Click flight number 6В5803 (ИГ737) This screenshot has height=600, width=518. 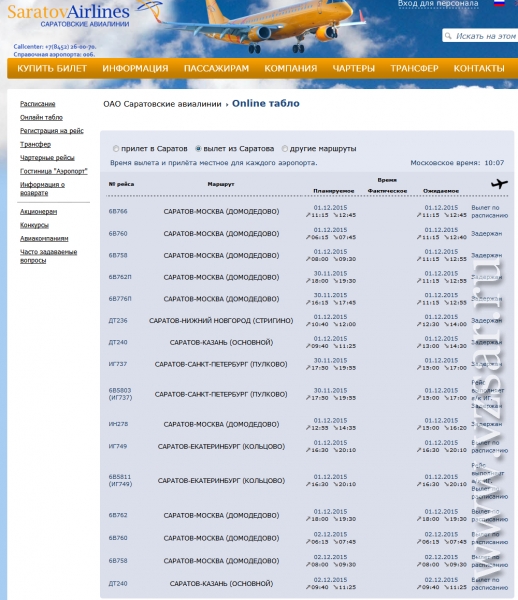pyautogui.click(x=120, y=394)
